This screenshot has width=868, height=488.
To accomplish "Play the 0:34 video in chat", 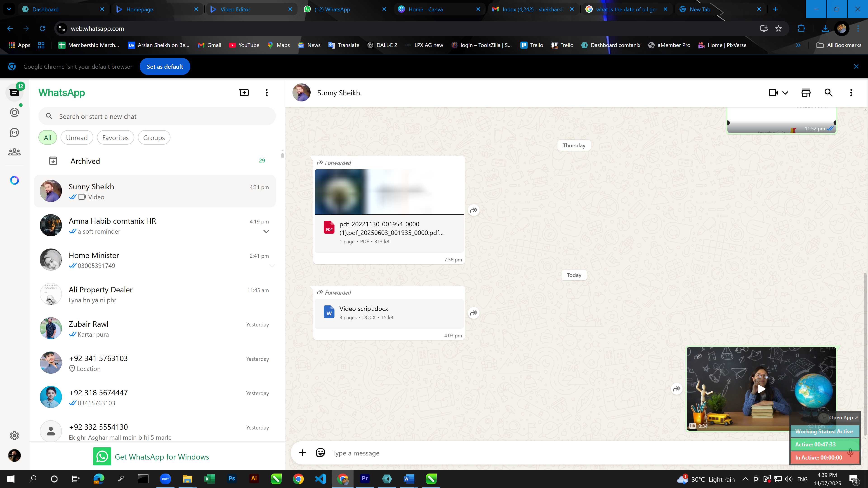I will [x=761, y=389].
